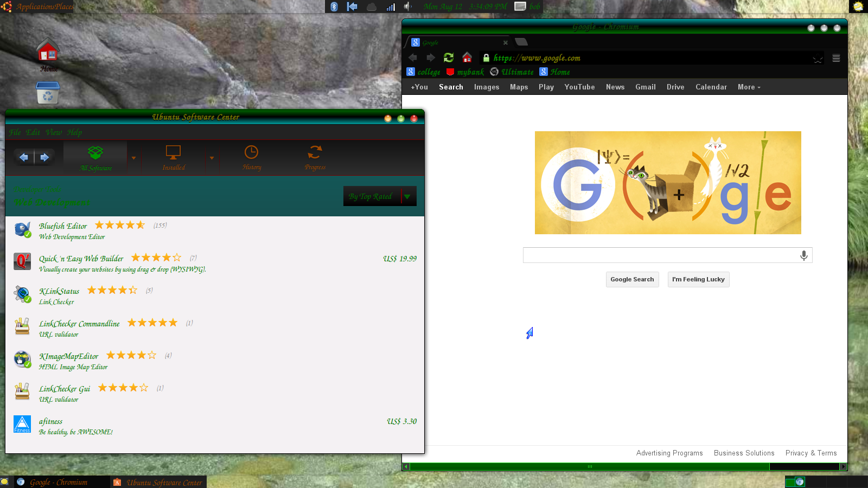
Task: Select Maps in Google navigation bar
Action: pyautogui.click(x=519, y=87)
